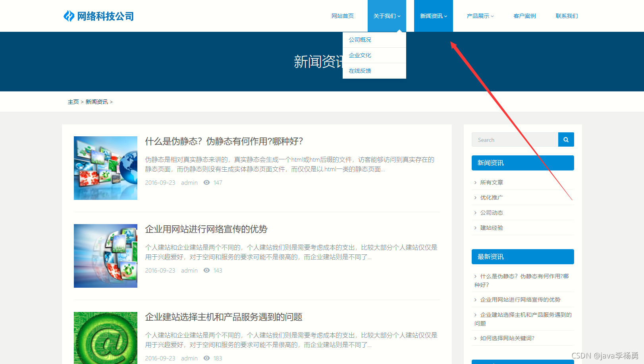Click the chevron before 如何选择网站关键词?
Screen dimensions: 644x364
[x=475, y=338]
